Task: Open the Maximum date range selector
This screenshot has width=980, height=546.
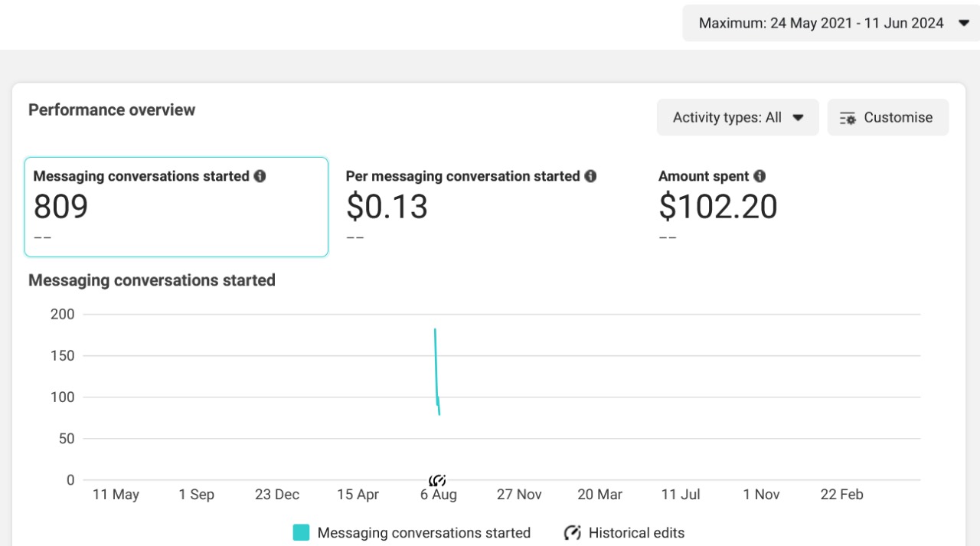Action: (821, 24)
